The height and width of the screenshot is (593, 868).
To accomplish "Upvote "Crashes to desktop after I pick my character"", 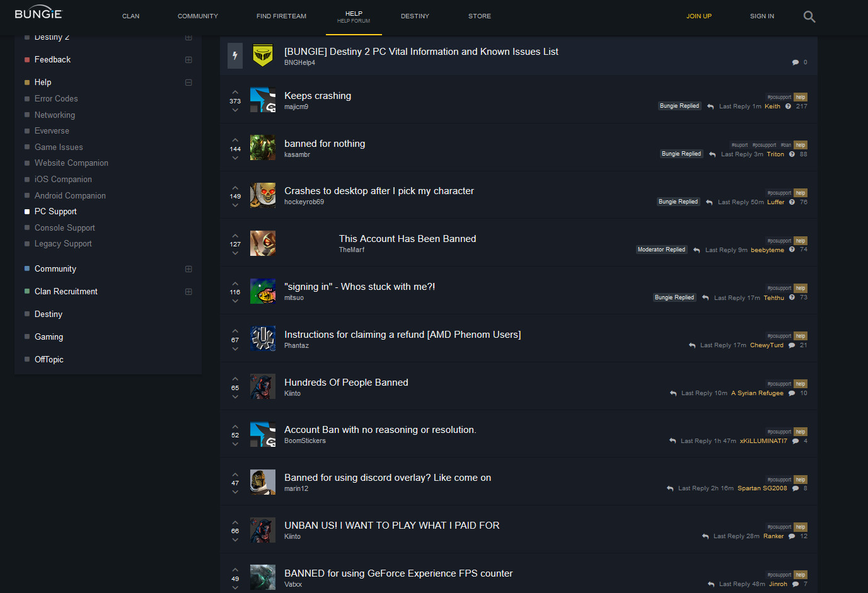I will coord(235,188).
